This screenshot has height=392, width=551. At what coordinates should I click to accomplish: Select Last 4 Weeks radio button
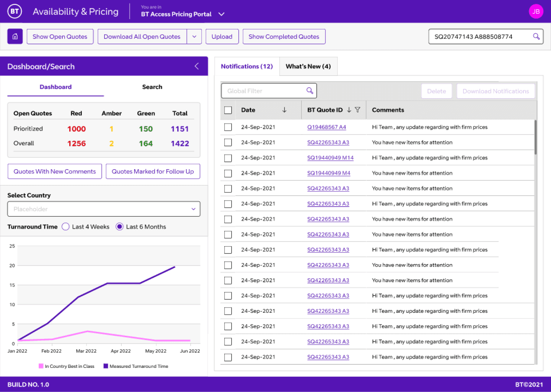coord(65,227)
